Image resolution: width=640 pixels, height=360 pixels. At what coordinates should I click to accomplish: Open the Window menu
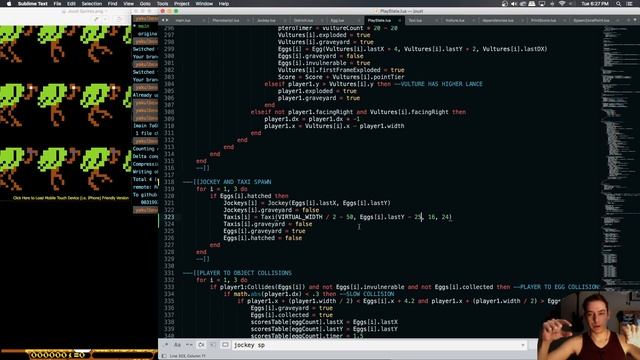[x=204, y=4]
